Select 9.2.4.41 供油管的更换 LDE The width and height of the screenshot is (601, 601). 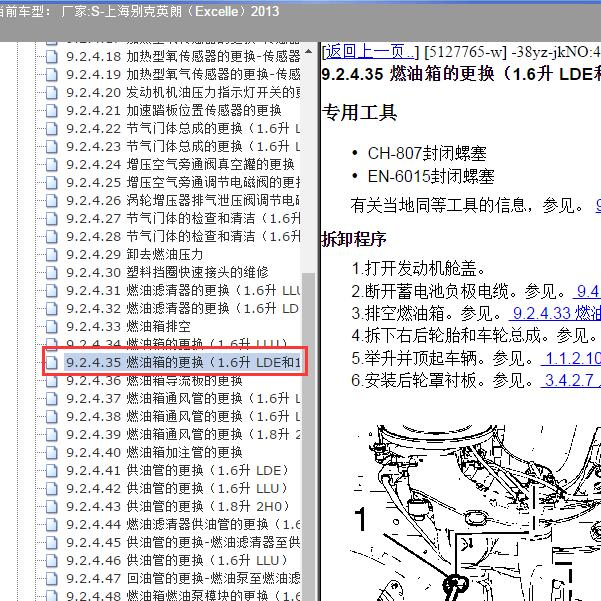pyautogui.click(x=177, y=471)
